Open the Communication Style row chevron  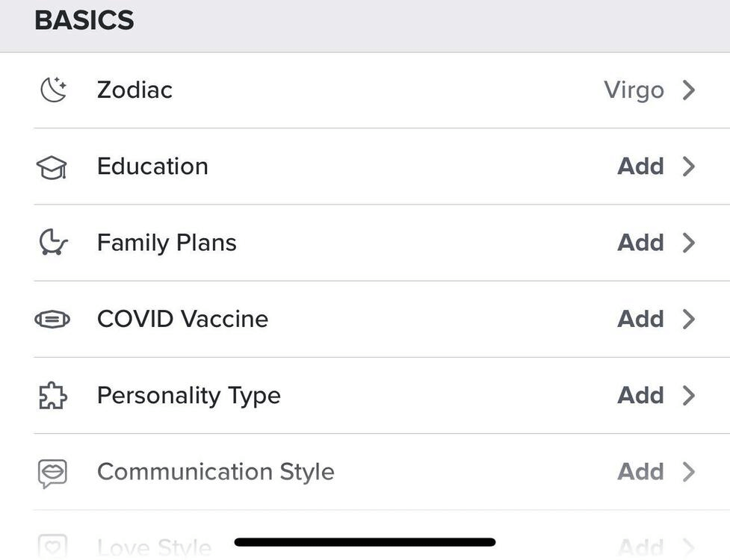[x=689, y=472]
